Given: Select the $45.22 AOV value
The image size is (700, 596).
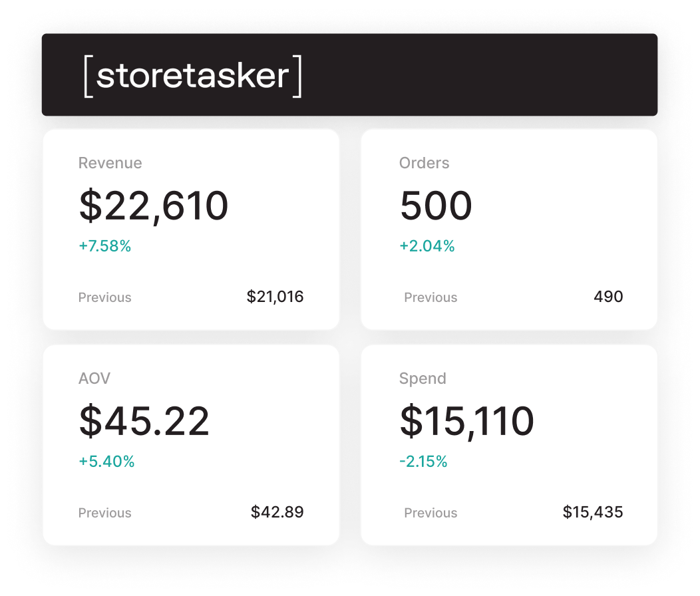Looking at the screenshot, I should (x=144, y=421).
